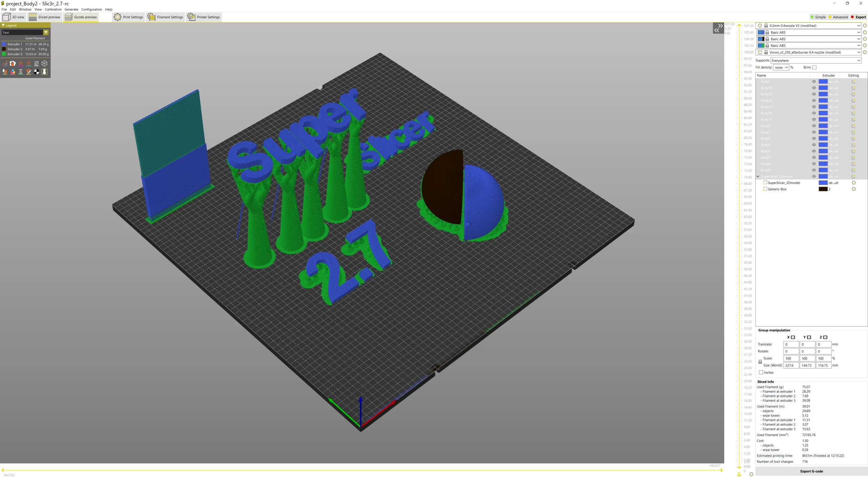Toggle wipe moves icon in legend
Screen dimensions: 868x477
click(13, 63)
